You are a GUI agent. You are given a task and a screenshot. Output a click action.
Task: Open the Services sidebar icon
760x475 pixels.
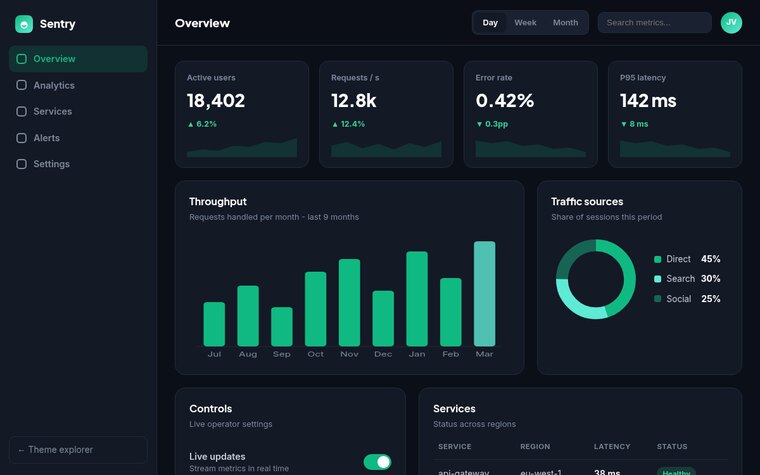click(x=21, y=111)
